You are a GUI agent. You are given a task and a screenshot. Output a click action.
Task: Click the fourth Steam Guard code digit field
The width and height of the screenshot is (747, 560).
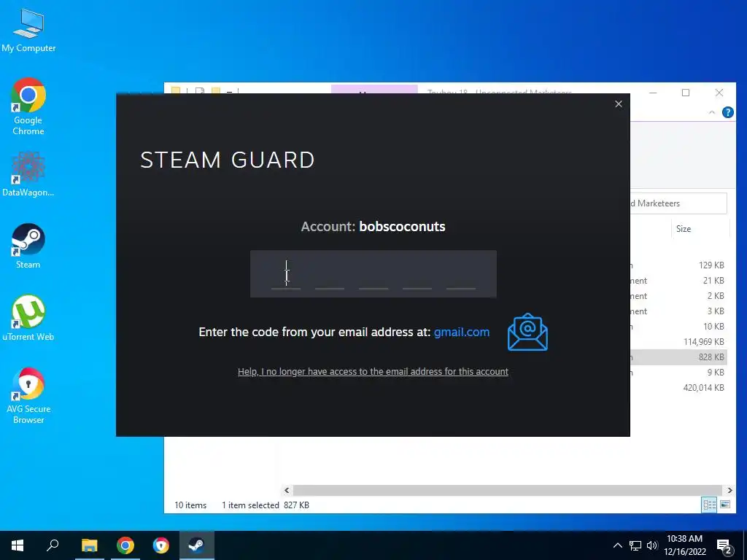417,275
